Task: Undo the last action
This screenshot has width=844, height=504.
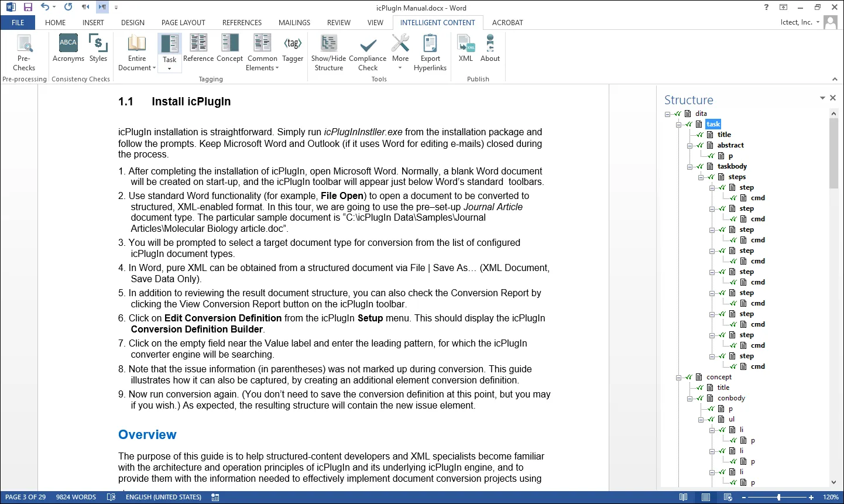Action: 45,7
